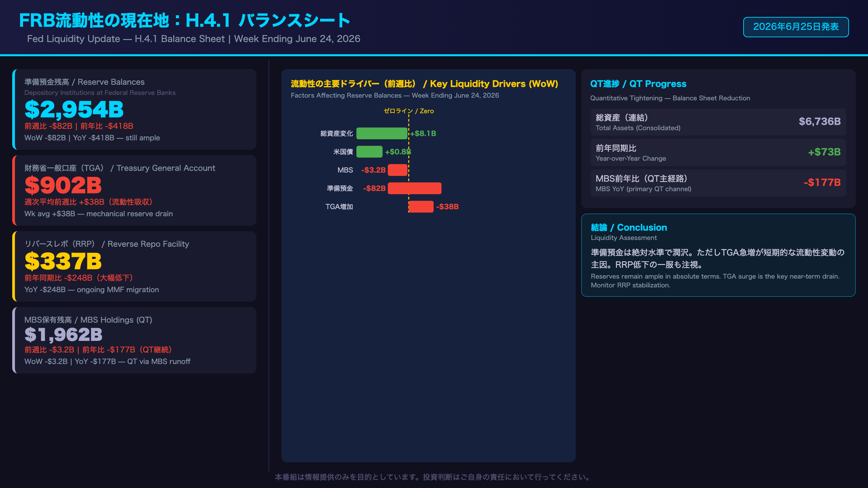The height and width of the screenshot is (488, 868).
Task: Click the green 総資産変化 bar
Action: pos(382,134)
